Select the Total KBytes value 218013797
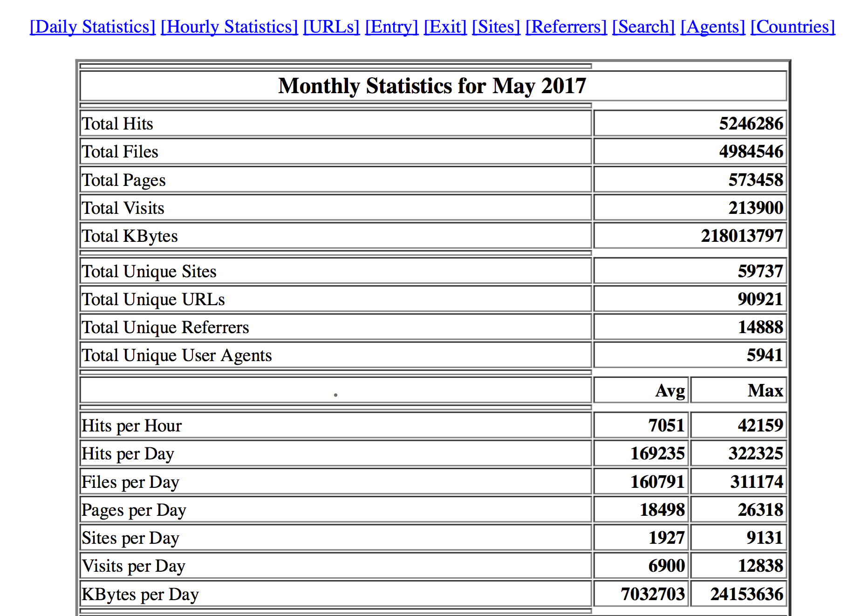The height and width of the screenshot is (616, 860). [742, 236]
